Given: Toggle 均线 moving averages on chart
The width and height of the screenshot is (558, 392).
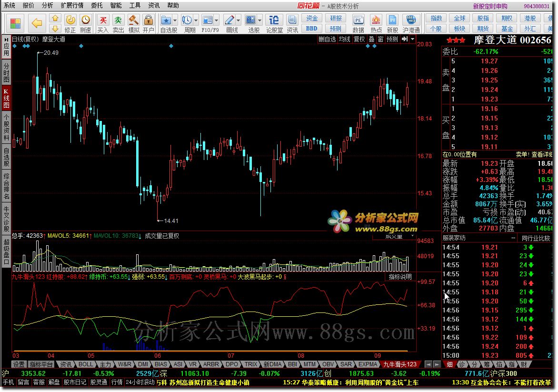Looking at the screenshot, I should 345,39.
